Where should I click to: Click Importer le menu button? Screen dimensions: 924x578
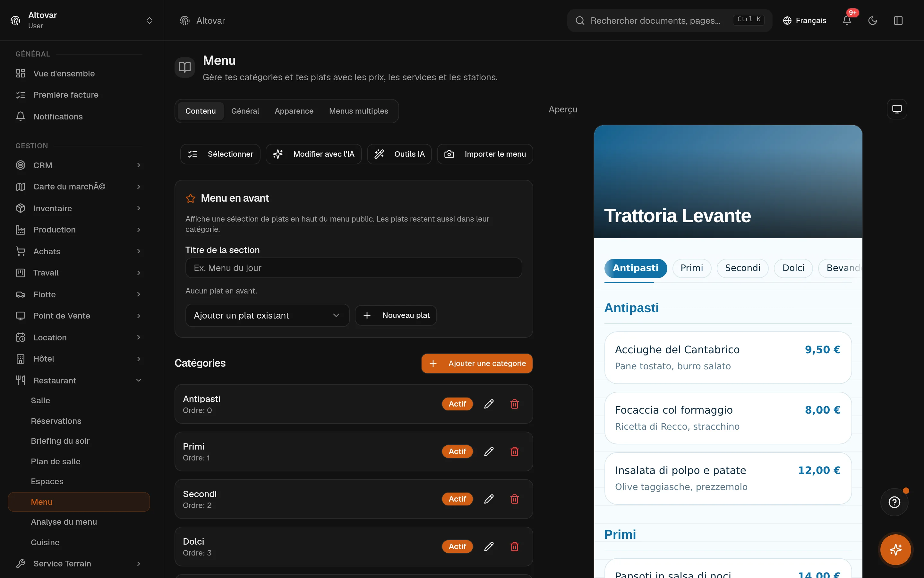point(485,154)
